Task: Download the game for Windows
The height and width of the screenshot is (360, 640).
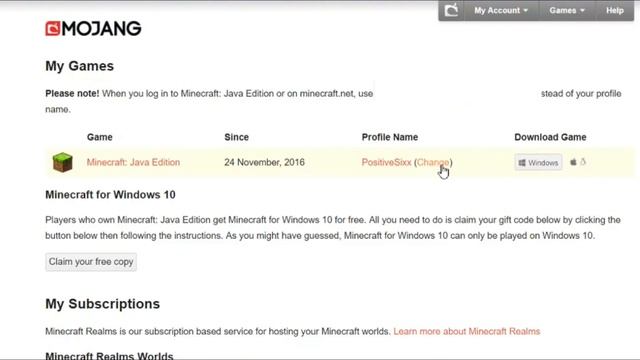Action: coord(538,162)
